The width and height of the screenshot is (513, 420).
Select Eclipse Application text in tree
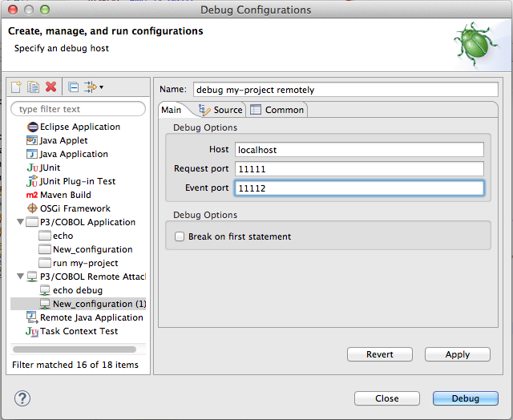point(80,127)
